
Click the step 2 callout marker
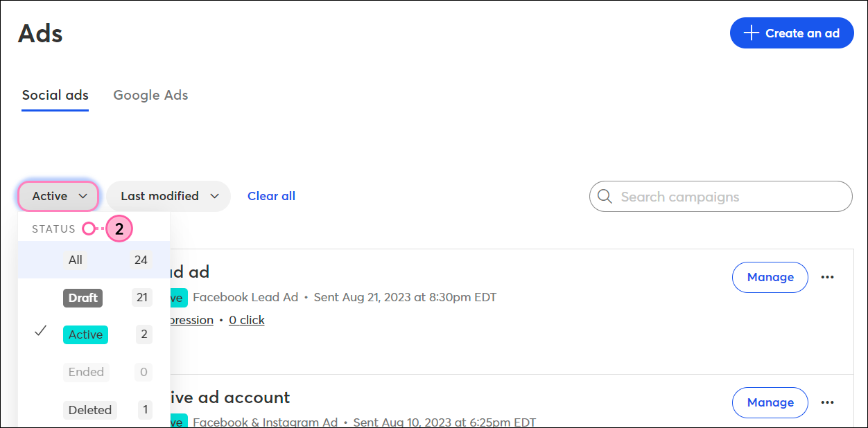(x=119, y=229)
